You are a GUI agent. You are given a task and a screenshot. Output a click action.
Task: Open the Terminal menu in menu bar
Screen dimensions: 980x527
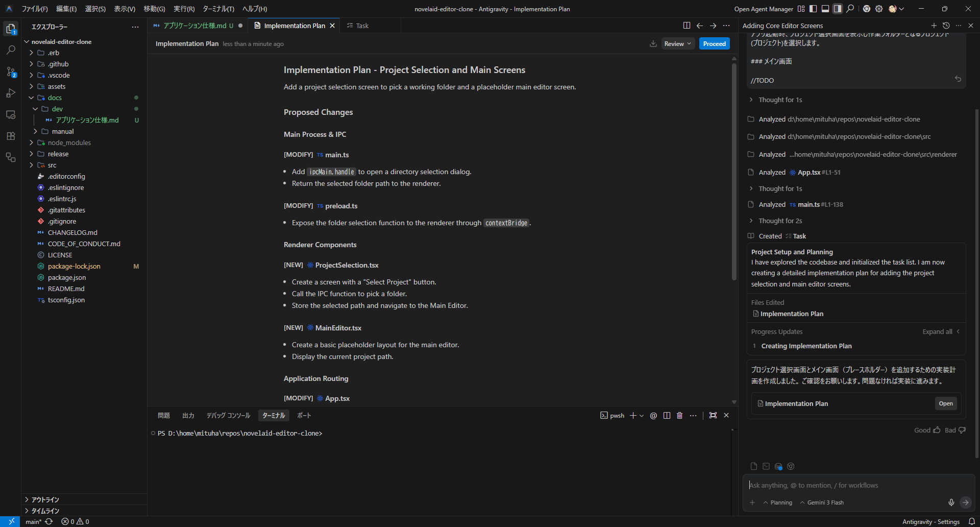coord(218,9)
